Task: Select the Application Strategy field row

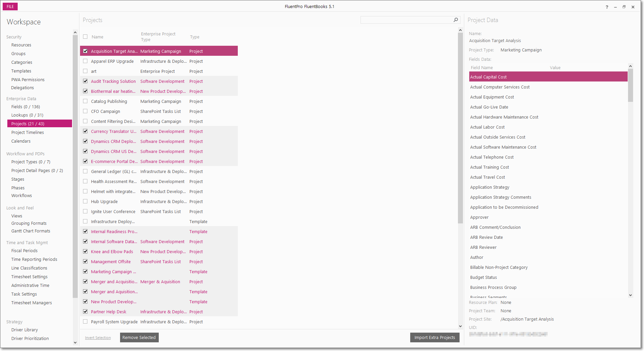Action: pyautogui.click(x=548, y=187)
